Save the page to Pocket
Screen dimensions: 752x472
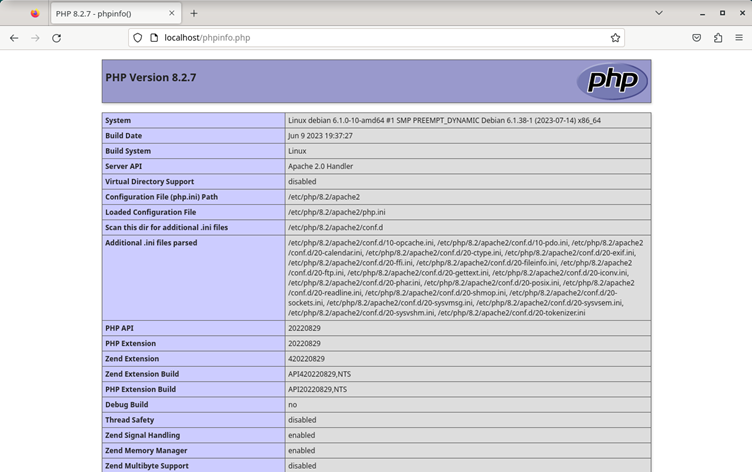pyautogui.click(x=697, y=38)
